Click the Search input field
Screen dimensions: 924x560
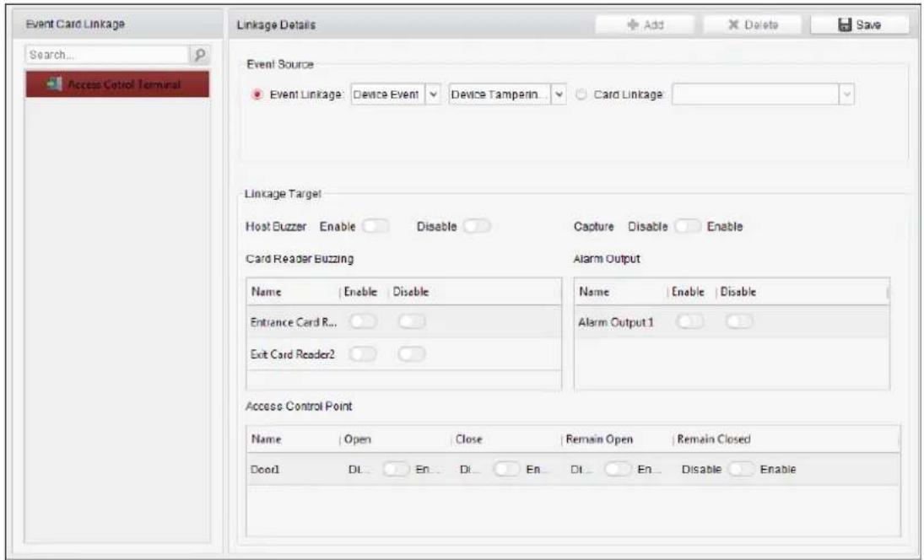107,55
